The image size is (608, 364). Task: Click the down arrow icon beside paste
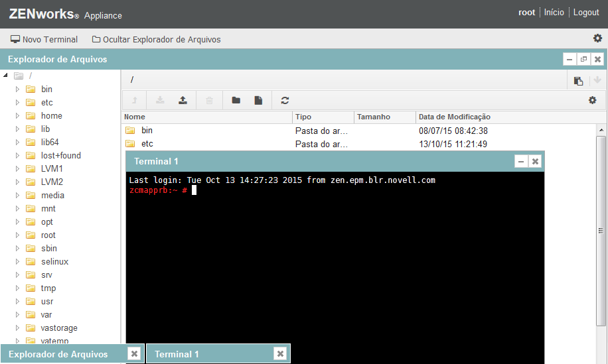[597, 80]
